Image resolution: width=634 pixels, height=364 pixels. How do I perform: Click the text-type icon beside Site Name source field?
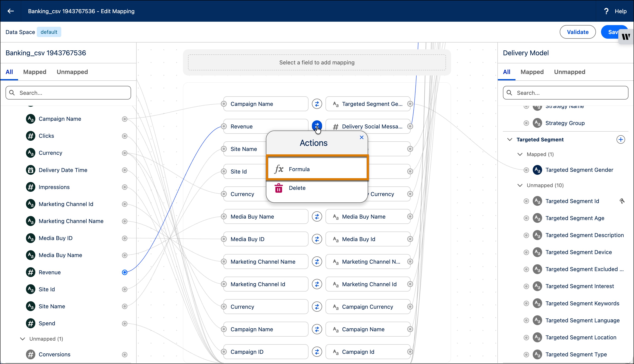point(30,306)
